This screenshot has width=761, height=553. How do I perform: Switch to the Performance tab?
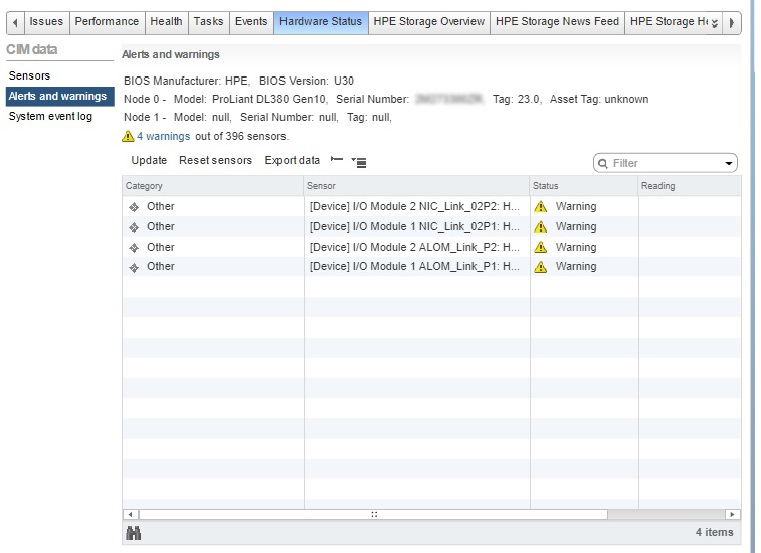(107, 21)
